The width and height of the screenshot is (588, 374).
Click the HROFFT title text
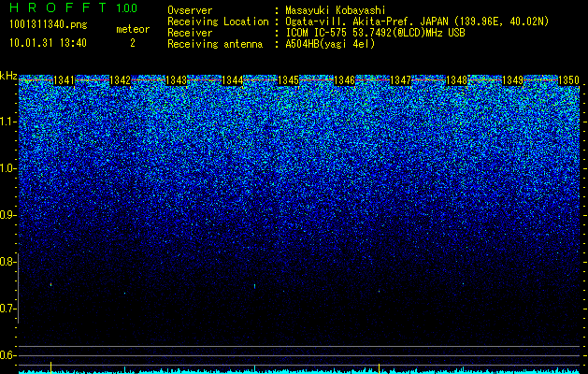point(58,7)
